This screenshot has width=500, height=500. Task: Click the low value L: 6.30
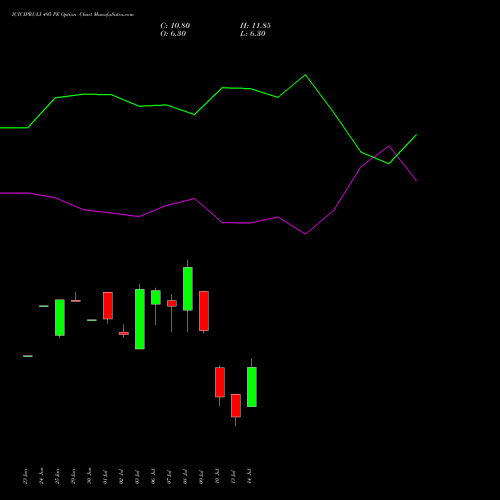click(253, 34)
